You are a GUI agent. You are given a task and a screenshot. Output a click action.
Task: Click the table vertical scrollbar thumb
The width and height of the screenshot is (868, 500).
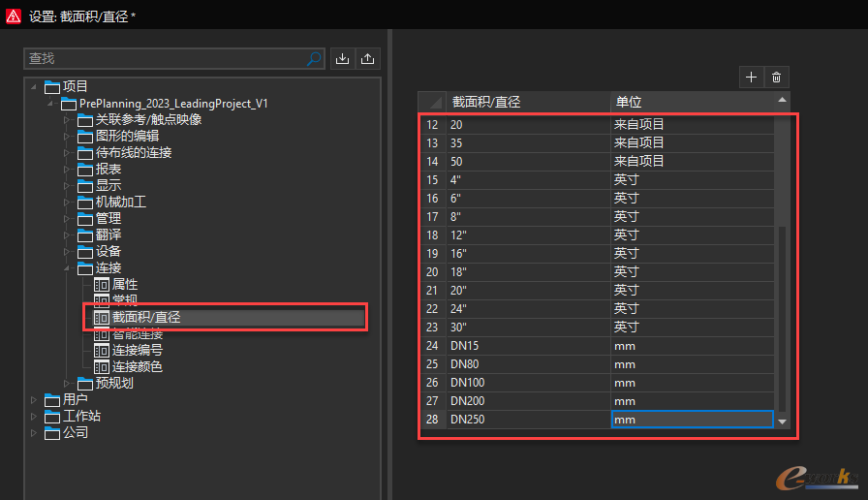pos(782,319)
